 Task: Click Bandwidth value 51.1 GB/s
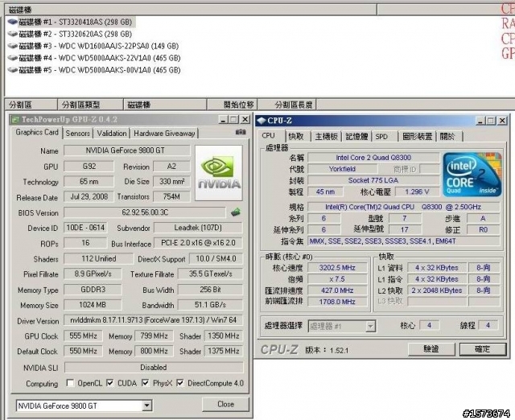pyautogui.click(x=210, y=305)
